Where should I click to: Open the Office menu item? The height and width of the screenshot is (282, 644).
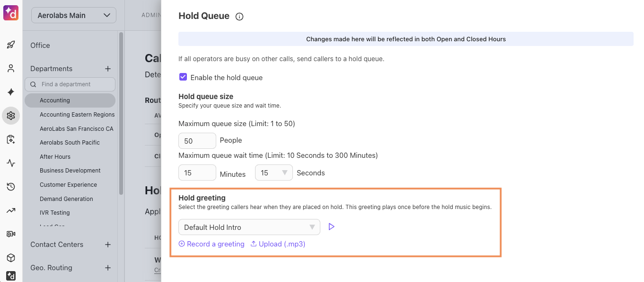tap(40, 45)
